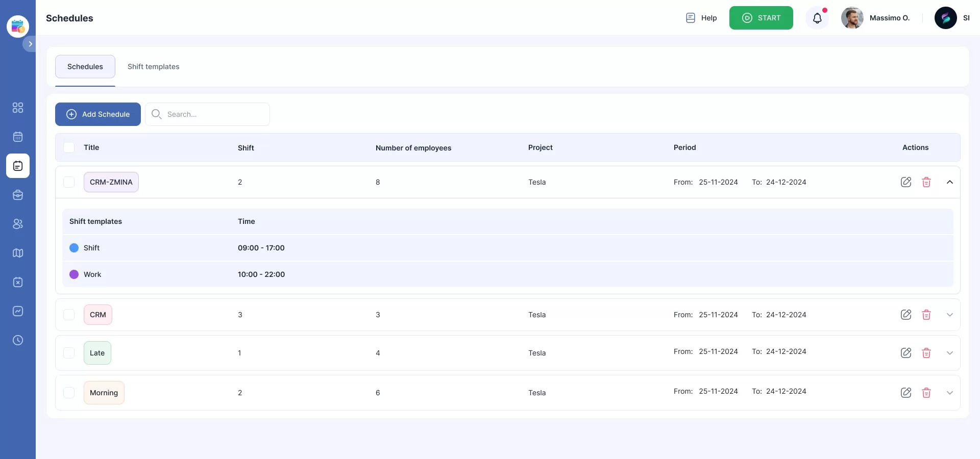Image resolution: width=980 pixels, height=459 pixels.
Task: Open the dashboard grid icon in sidebar
Action: (x=18, y=108)
